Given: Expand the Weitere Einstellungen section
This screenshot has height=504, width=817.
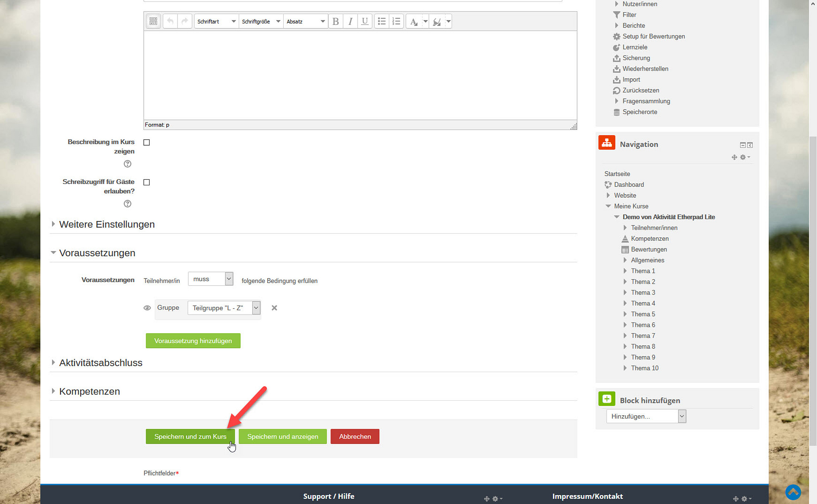Looking at the screenshot, I should [107, 224].
